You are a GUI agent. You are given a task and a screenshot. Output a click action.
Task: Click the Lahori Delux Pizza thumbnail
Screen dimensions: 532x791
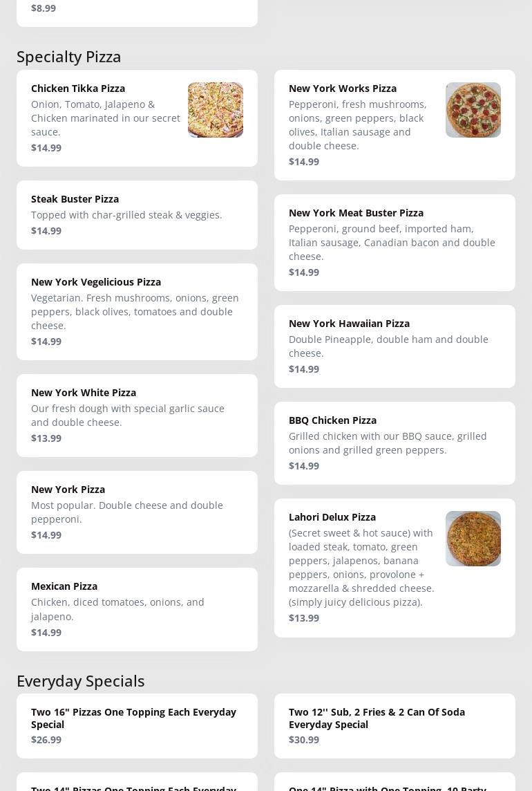[473, 539]
